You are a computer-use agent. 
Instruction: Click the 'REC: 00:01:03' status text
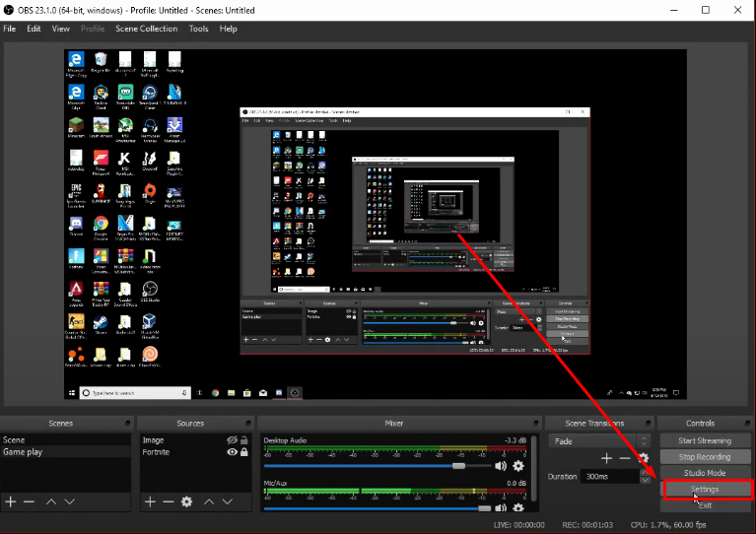click(587, 525)
